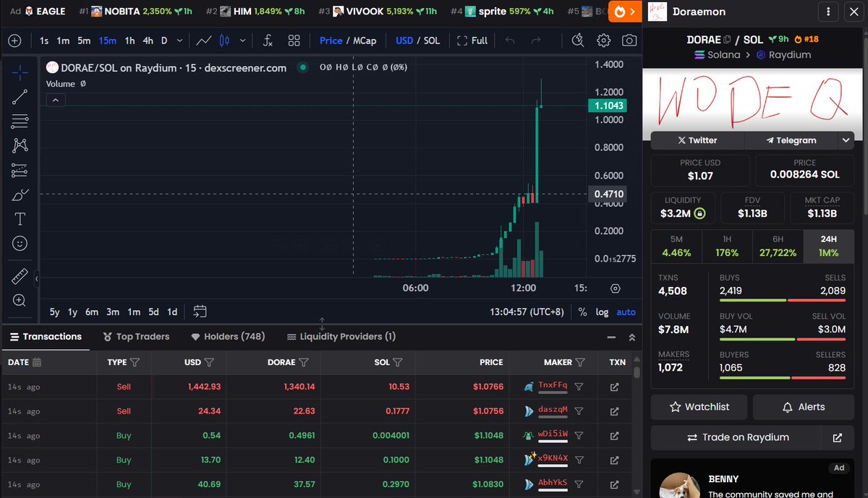Click the chart pane divider handle
The image size is (868, 498).
pos(322,324)
